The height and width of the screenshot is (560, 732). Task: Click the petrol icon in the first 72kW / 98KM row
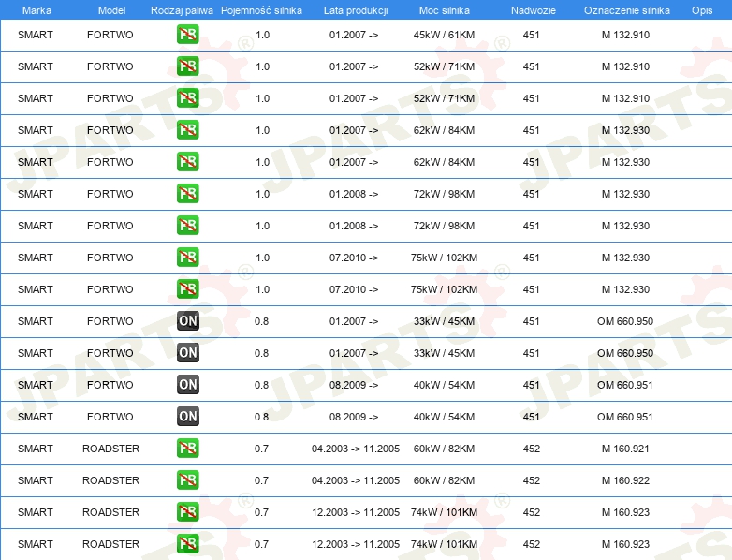point(188,194)
